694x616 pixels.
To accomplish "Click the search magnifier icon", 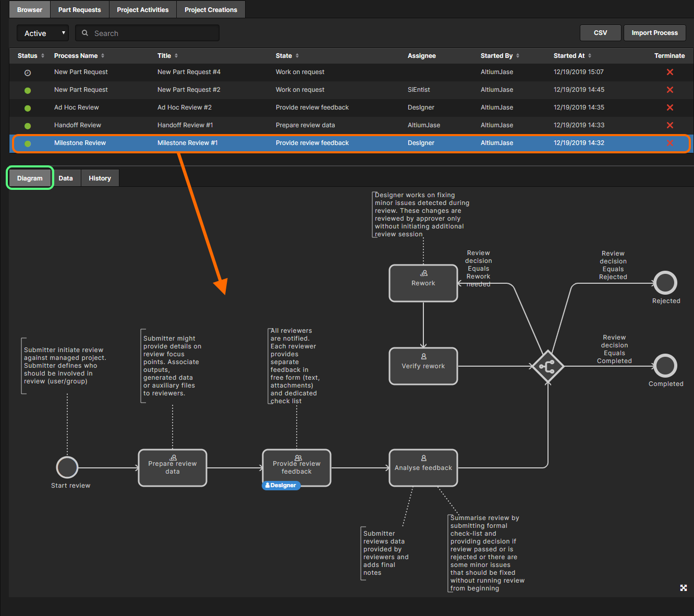I will tap(84, 33).
